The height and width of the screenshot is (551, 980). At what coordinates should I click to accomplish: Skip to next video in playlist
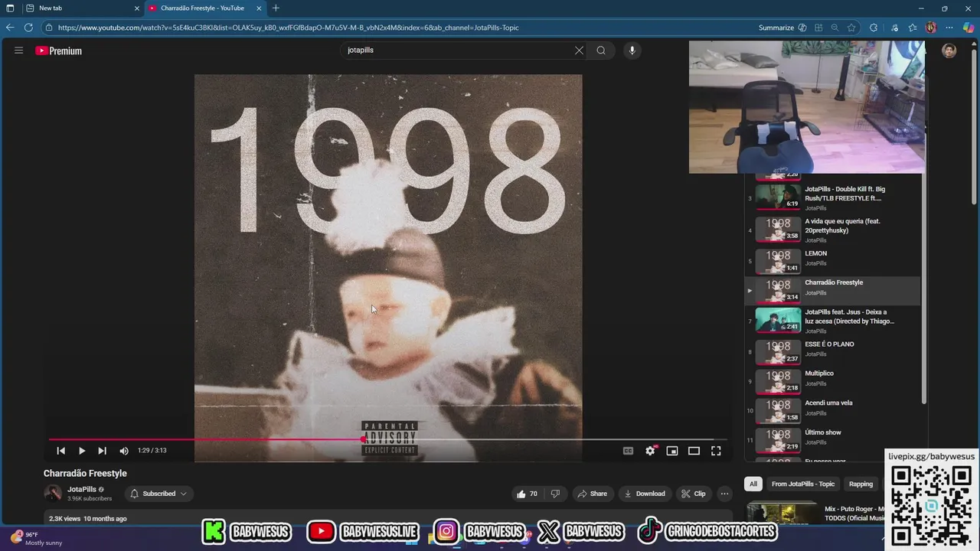tap(102, 451)
